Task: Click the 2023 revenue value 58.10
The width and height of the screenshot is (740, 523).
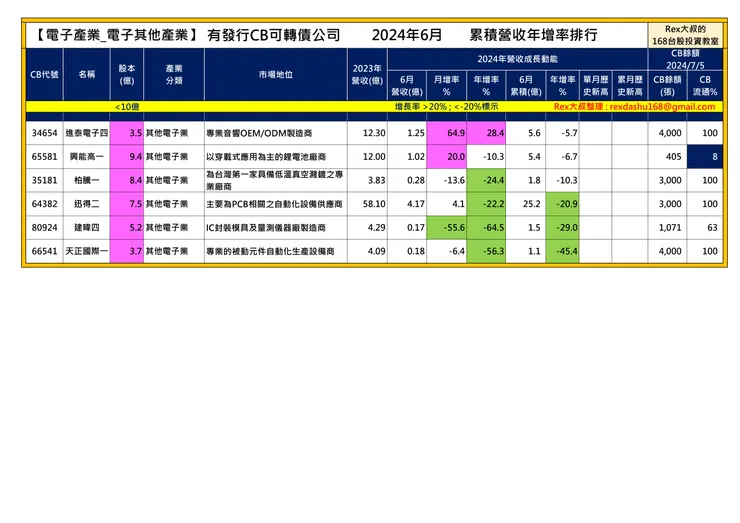Action: pyautogui.click(x=374, y=204)
